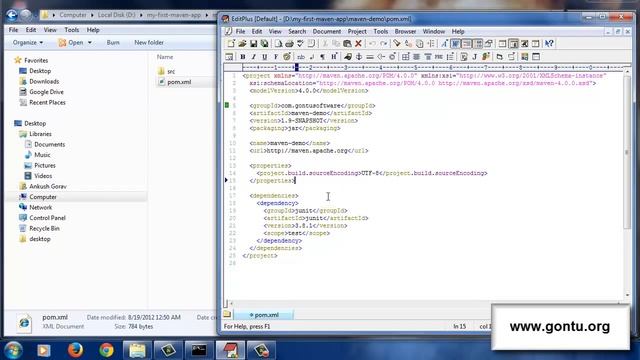Click the Windows Start button
Viewport: 640px width, 360px height.
(x=13, y=350)
